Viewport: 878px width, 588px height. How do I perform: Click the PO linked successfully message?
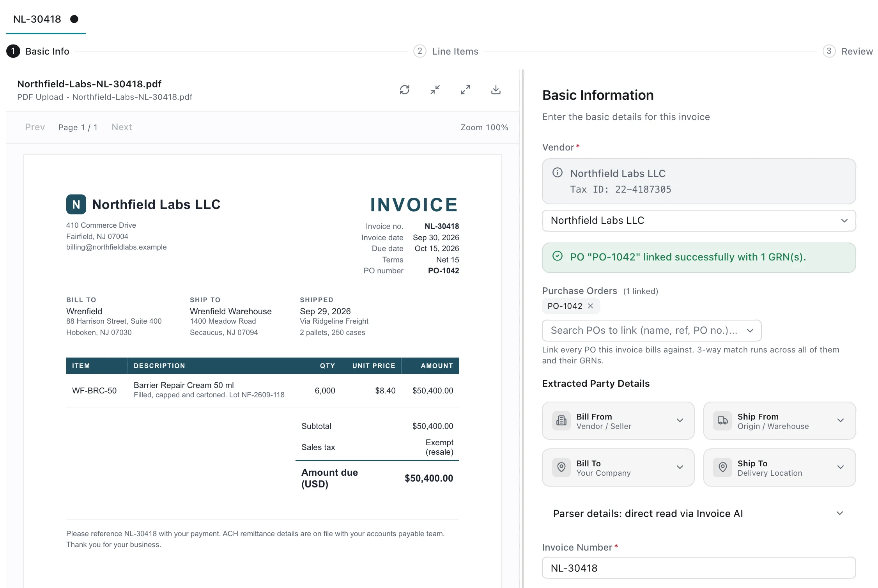[x=688, y=257]
